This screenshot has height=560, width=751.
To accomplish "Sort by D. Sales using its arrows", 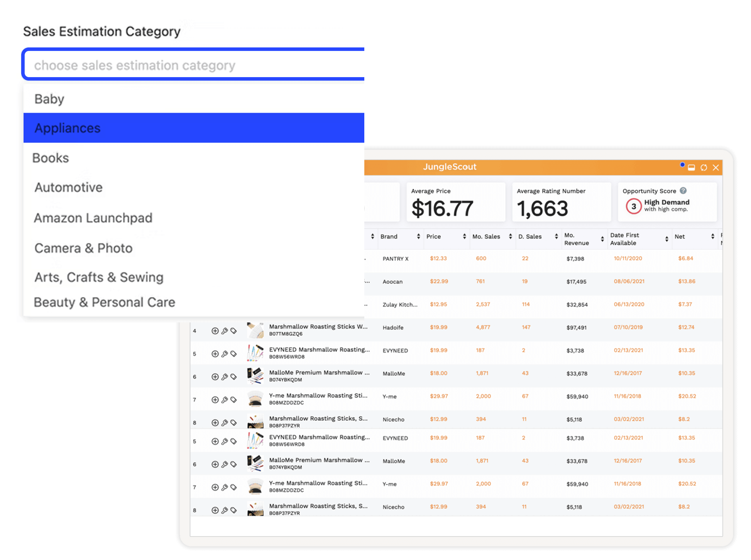I will pos(556,236).
